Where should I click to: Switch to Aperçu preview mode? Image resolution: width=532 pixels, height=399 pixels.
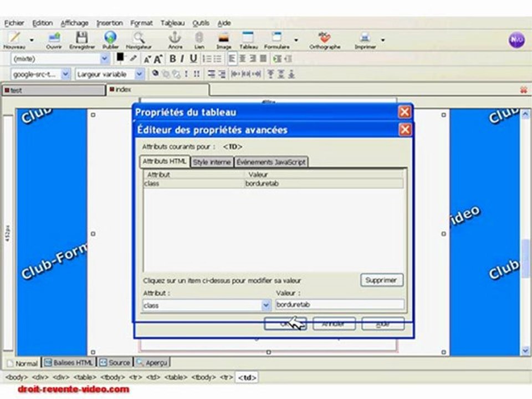point(152,362)
